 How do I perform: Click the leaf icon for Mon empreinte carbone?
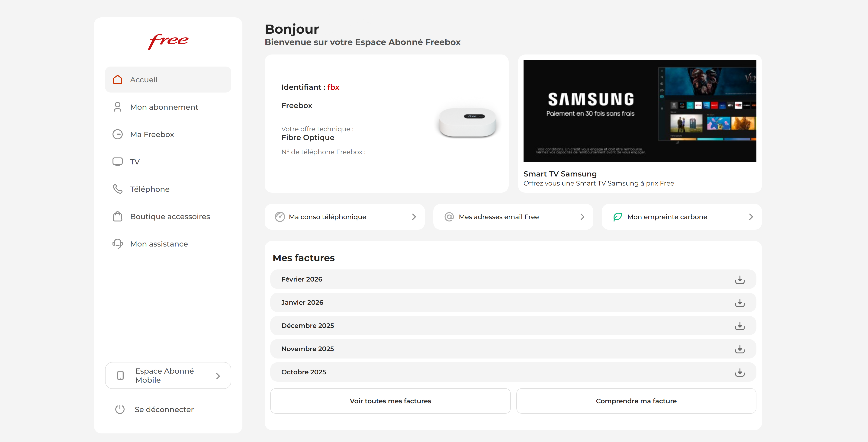point(617,217)
